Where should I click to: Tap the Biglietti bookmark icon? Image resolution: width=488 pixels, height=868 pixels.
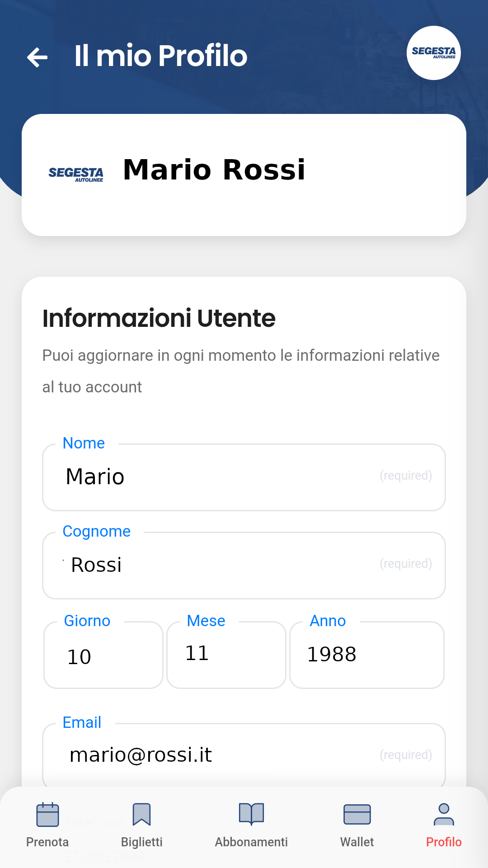click(141, 815)
